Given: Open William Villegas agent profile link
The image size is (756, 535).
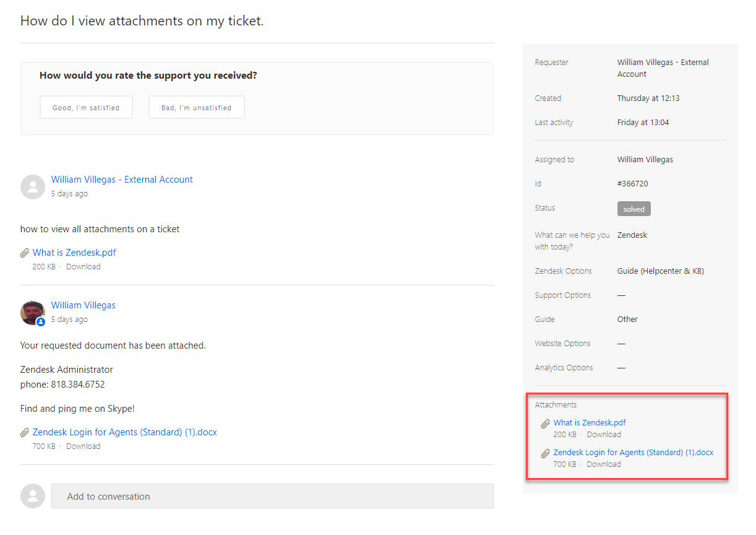Looking at the screenshot, I should click(x=84, y=305).
